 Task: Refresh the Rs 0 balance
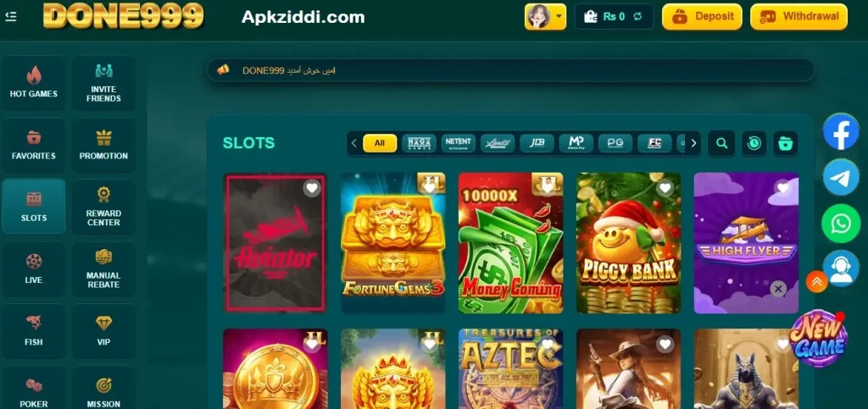[x=637, y=17]
